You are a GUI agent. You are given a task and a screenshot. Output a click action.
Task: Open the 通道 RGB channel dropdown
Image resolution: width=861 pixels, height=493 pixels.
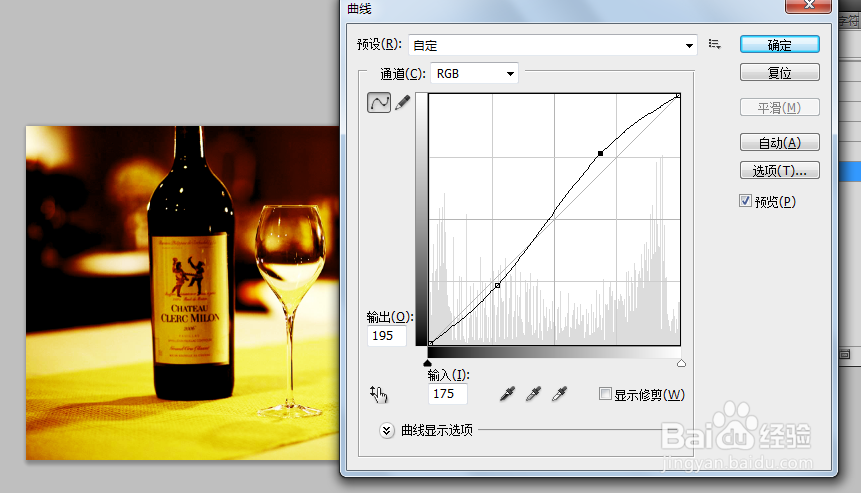474,74
